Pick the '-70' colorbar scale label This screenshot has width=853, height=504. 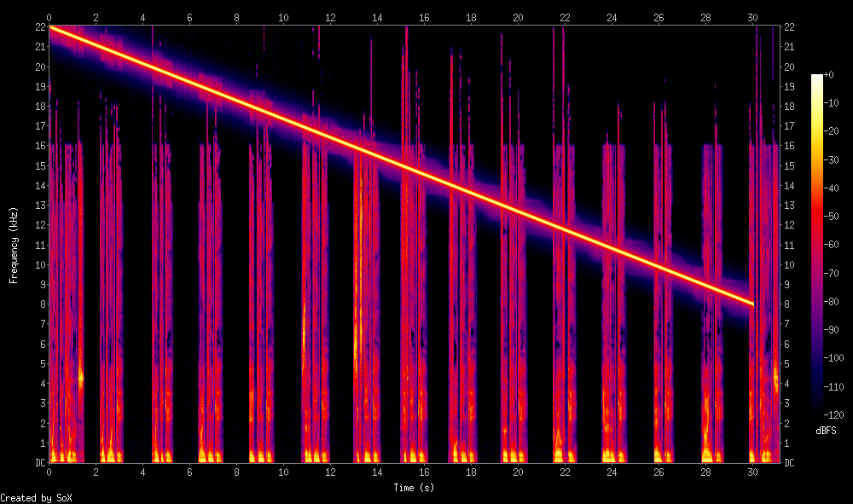831,274
